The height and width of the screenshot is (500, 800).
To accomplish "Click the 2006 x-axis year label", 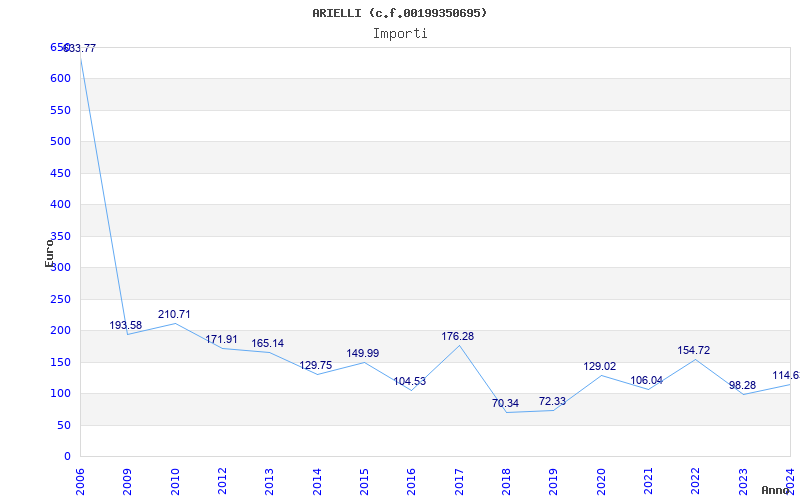I will click(80, 482).
